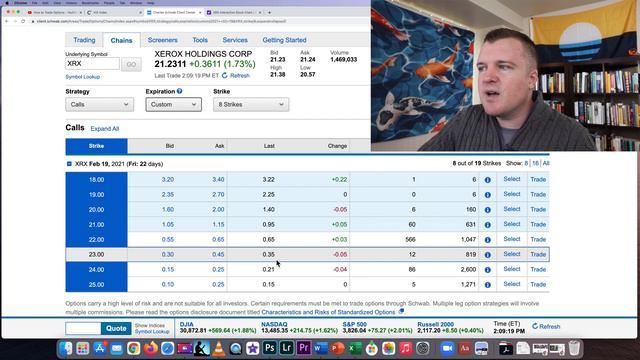
Task: Open the Tools tab
Action: [x=200, y=40]
